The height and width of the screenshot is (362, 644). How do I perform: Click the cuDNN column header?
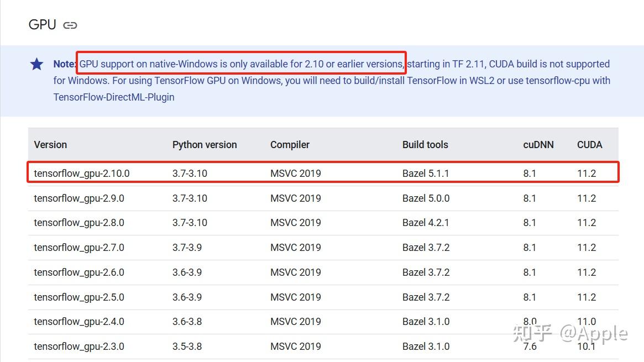(x=538, y=144)
